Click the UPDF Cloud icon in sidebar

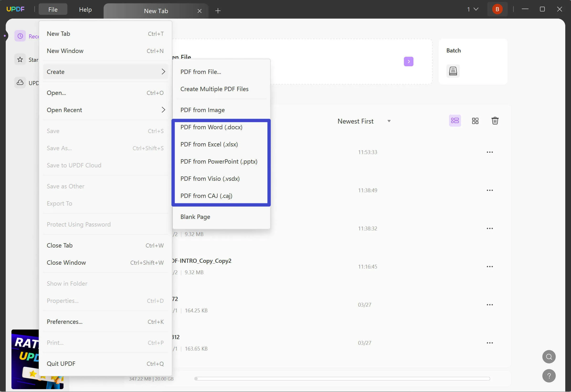coord(20,83)
